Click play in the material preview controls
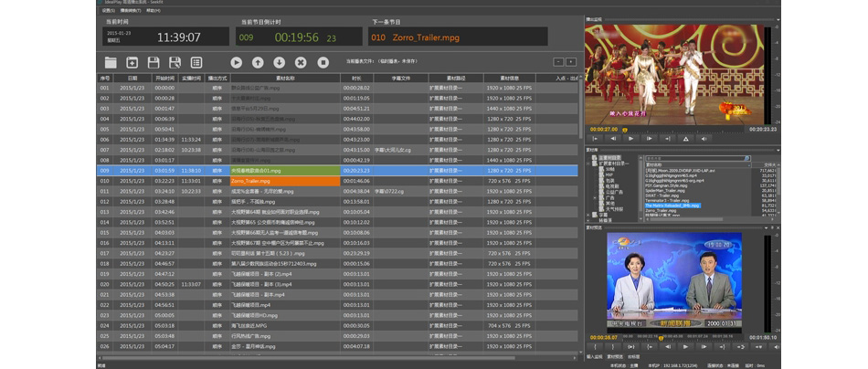 pyautogui.click(x=685, y=347)
